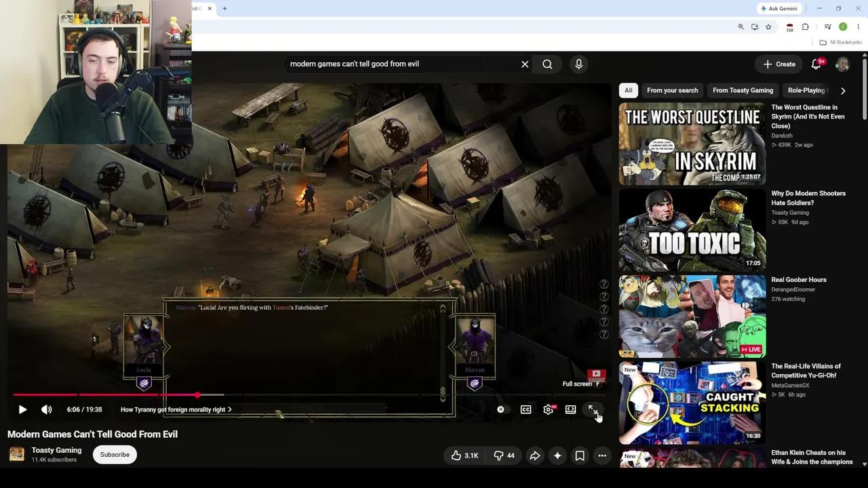Switch to theater mode
The height and width of the screenshot is (488, 868).
570,409
